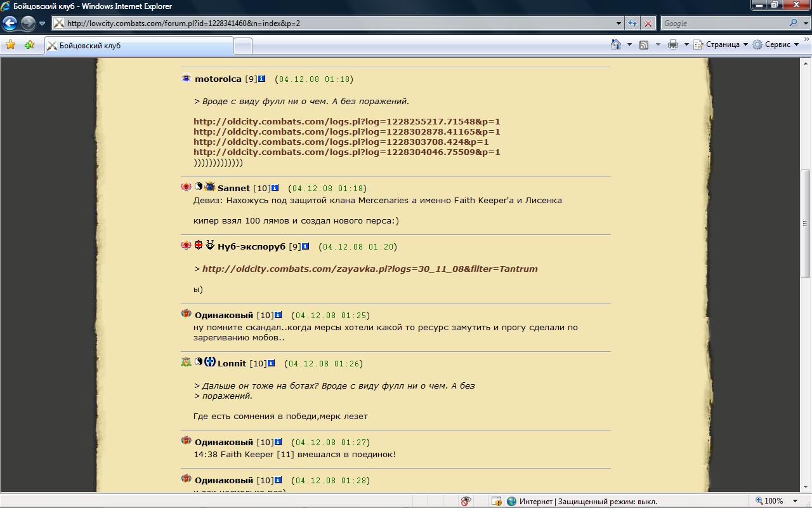Click into the Google search box
The height and width of the screenshot is (508, 812).
[x=723, y=23]
